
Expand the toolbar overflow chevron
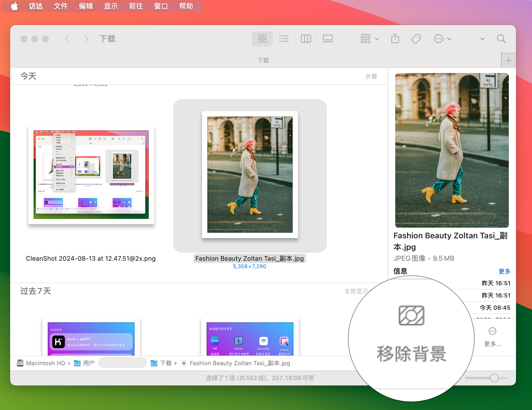pyautogui.click(x=482, y=39)
